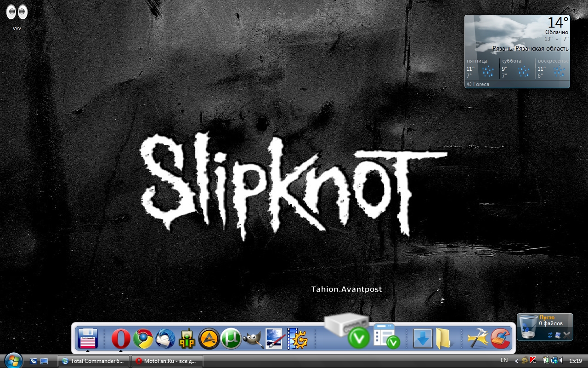Open Thunderbird mail from the dock
Image resolution: width=588 pixels, height=368 pixels.
(x=165, y=339)
